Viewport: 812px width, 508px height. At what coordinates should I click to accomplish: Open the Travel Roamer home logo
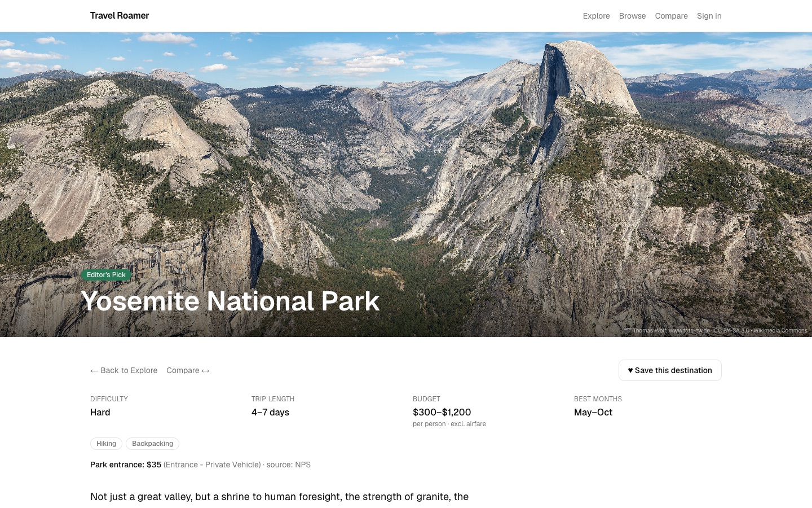(x=120, y=16)
